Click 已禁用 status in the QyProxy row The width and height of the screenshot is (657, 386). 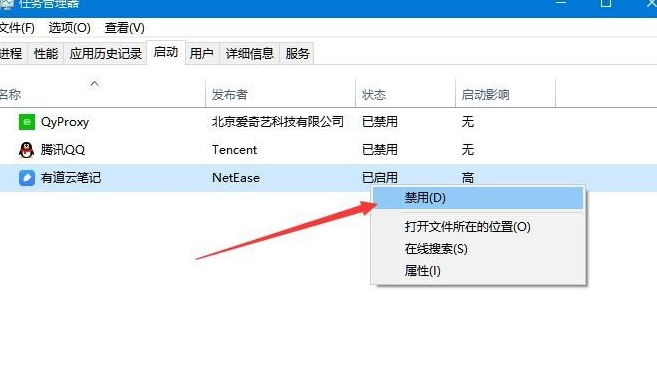[x=380, y=122]
